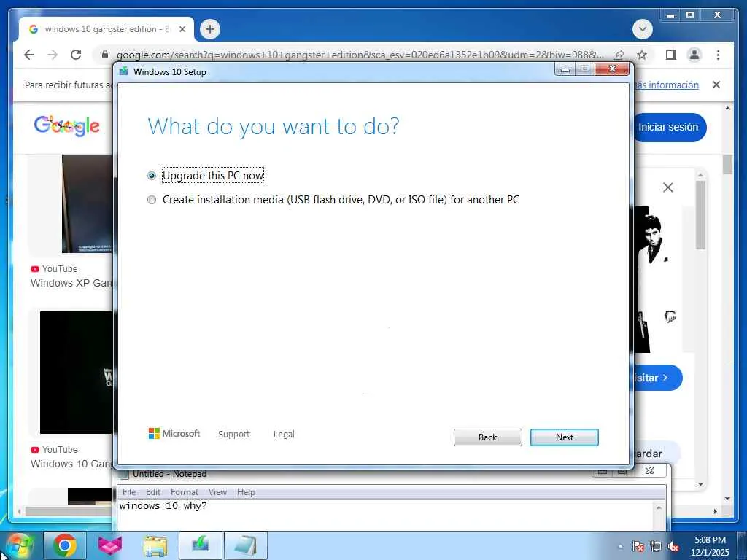Click the Windows 10 Setup title bar icon
Viewport: 747px width, 560px height.
[x=124, y=71]
